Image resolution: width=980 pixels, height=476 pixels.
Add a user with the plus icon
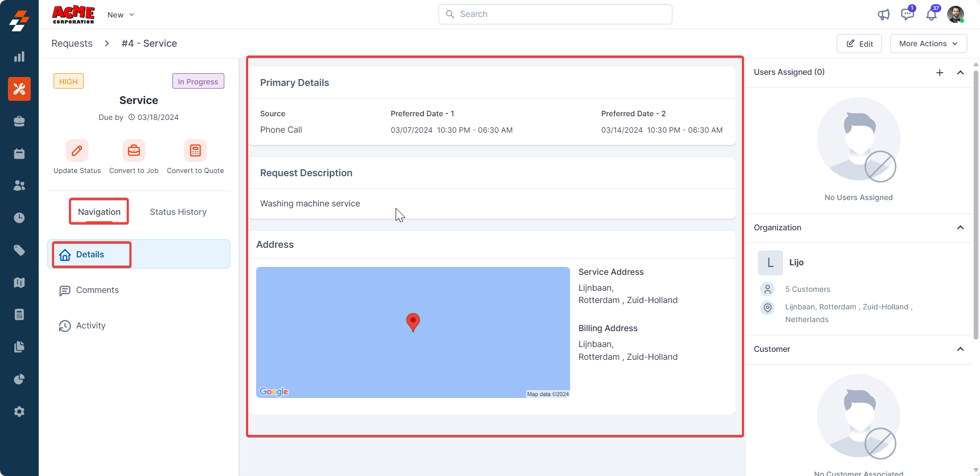[940, 73]
